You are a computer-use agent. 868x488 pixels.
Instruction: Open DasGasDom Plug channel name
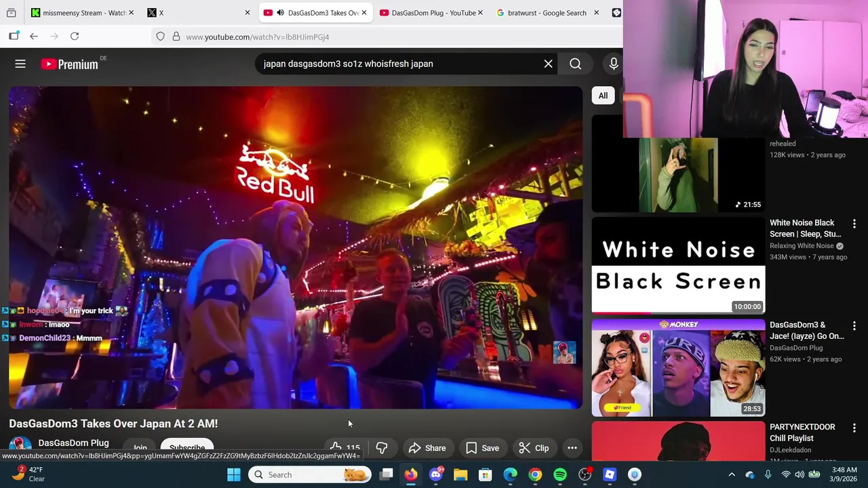(73, 443)
